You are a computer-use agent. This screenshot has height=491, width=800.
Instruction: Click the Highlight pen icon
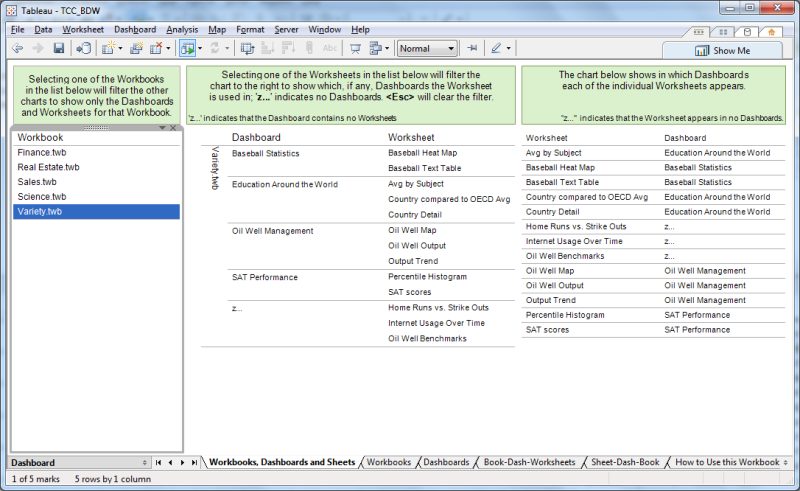(496, 48)
